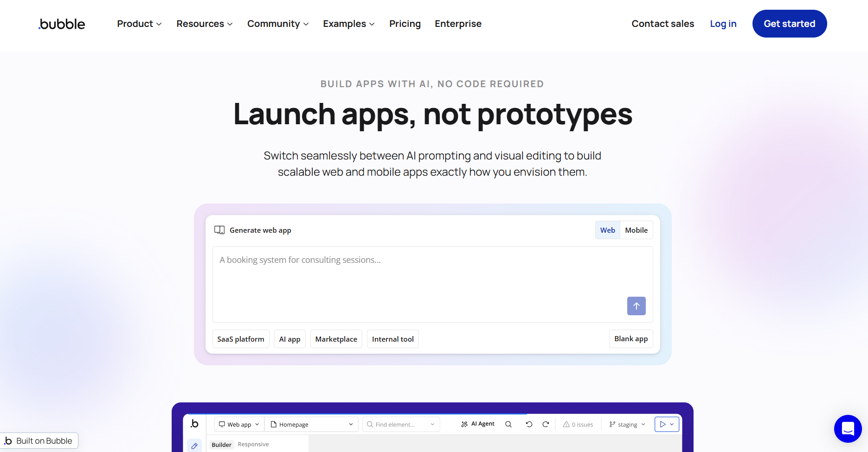Focus the app description prompt field
868x452 pixels.
pos(433,284)
